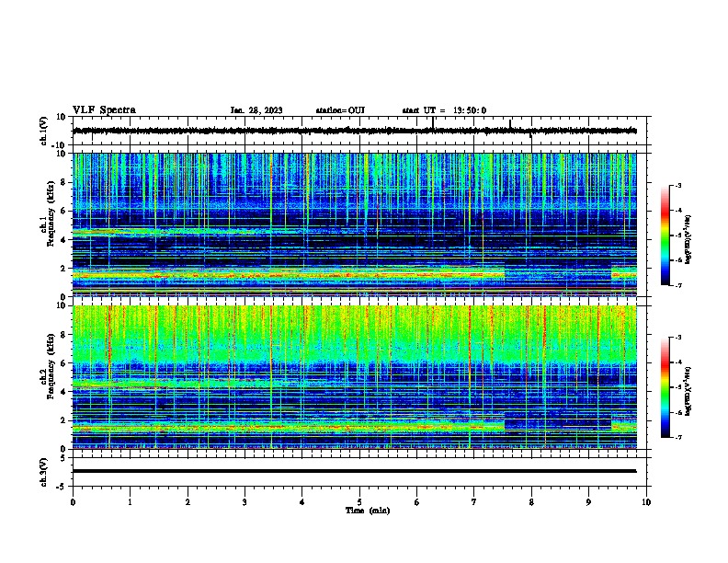Click the "station=OUI" label
The width and height of the screenshot is (728, 563).
[340, 110]
